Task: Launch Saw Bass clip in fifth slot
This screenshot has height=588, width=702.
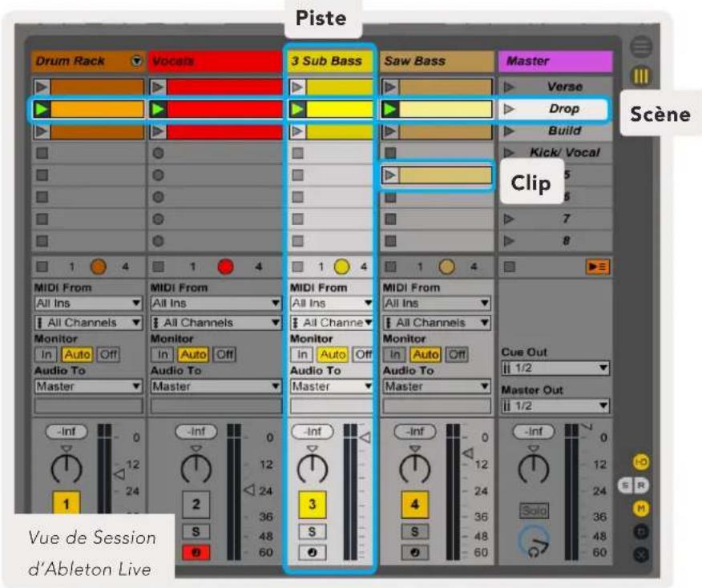Action: 390,175
